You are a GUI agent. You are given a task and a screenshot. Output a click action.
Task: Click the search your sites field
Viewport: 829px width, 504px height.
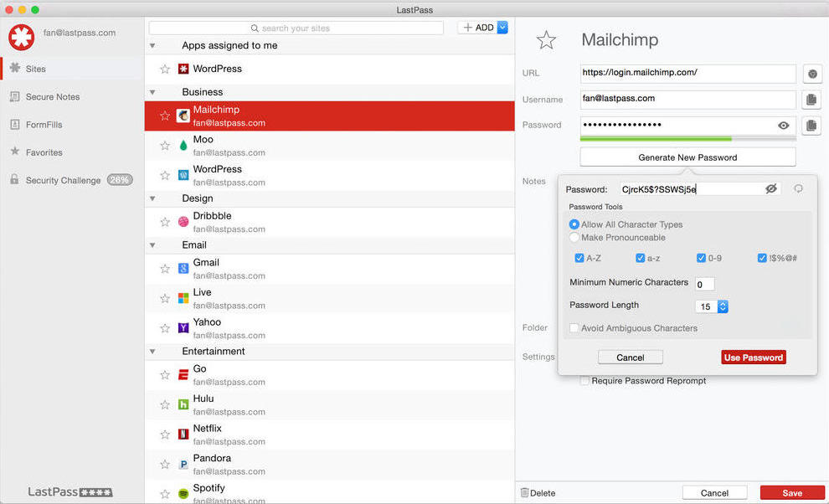[296, 28]
